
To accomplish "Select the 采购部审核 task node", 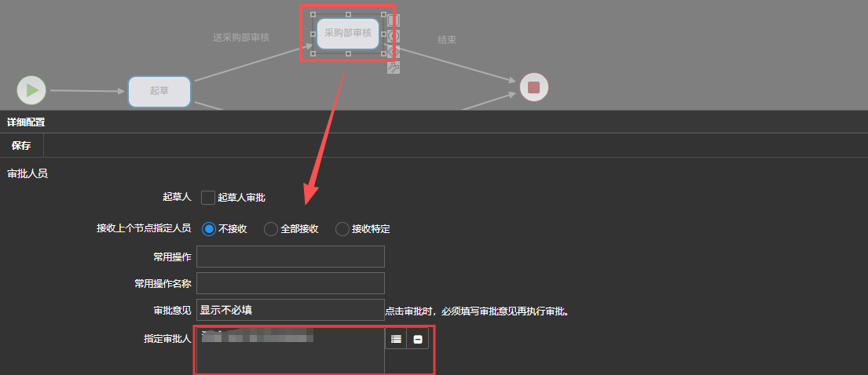I will (347, 33).
